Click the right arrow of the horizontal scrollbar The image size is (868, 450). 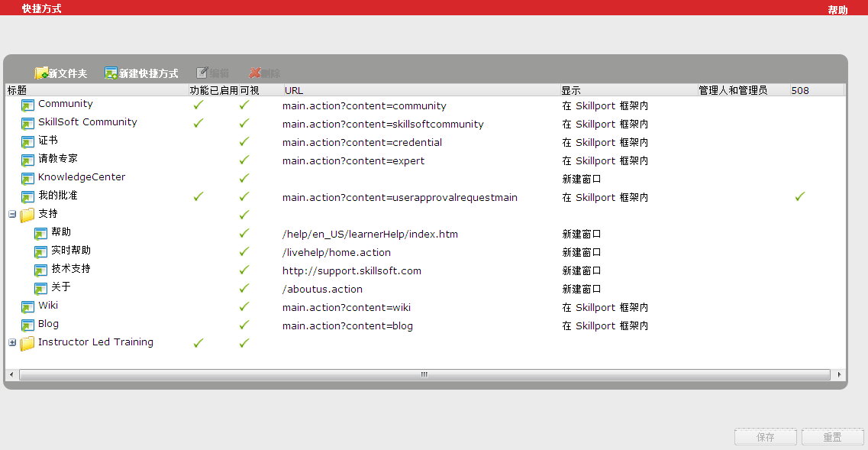[x=839, y=374]
